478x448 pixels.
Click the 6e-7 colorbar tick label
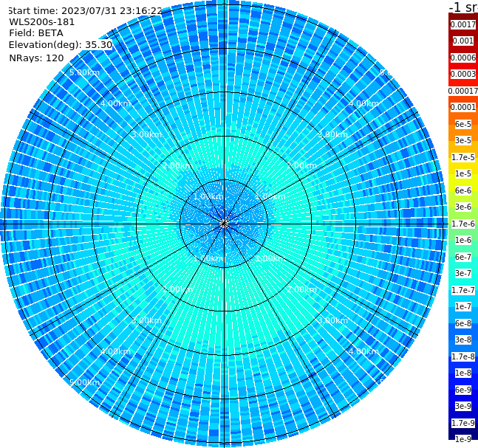tap(463, 257)
